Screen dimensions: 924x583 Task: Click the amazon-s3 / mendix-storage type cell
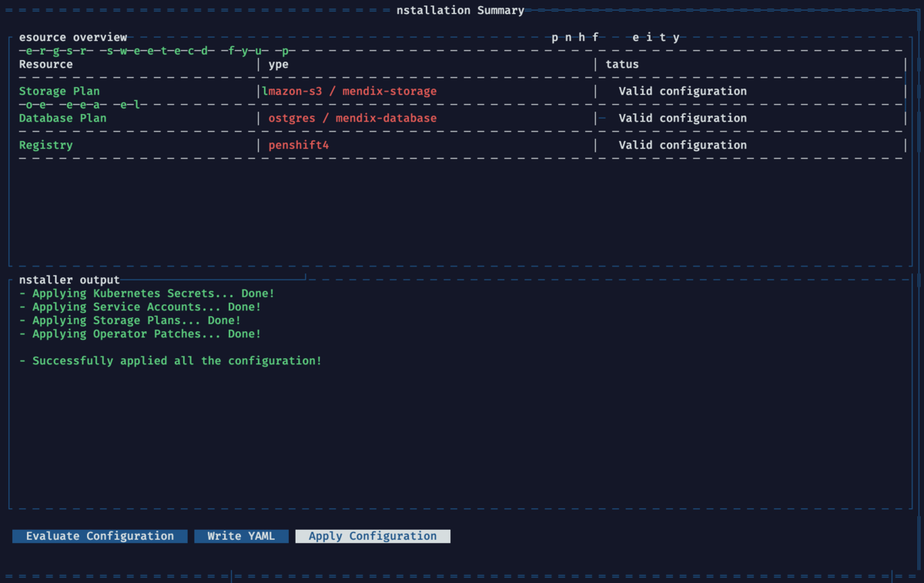pyautogui.click(x=350, y=92)
